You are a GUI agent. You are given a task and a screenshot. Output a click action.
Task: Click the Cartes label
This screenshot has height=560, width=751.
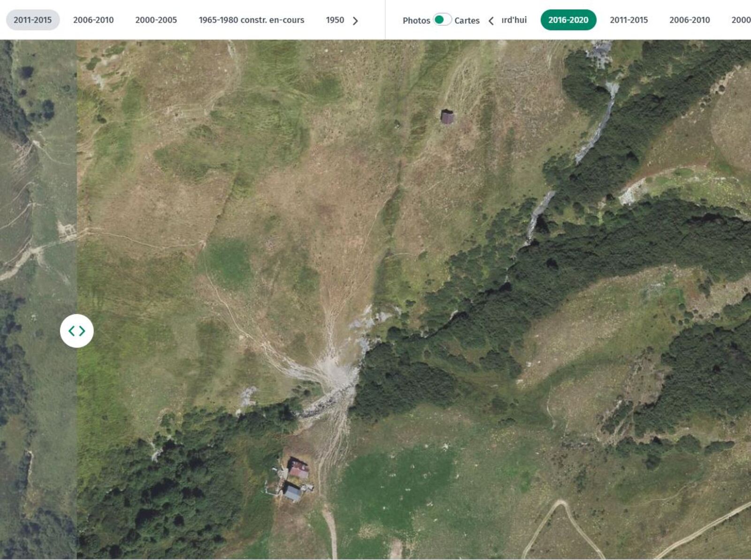click(x=467, y=20)
